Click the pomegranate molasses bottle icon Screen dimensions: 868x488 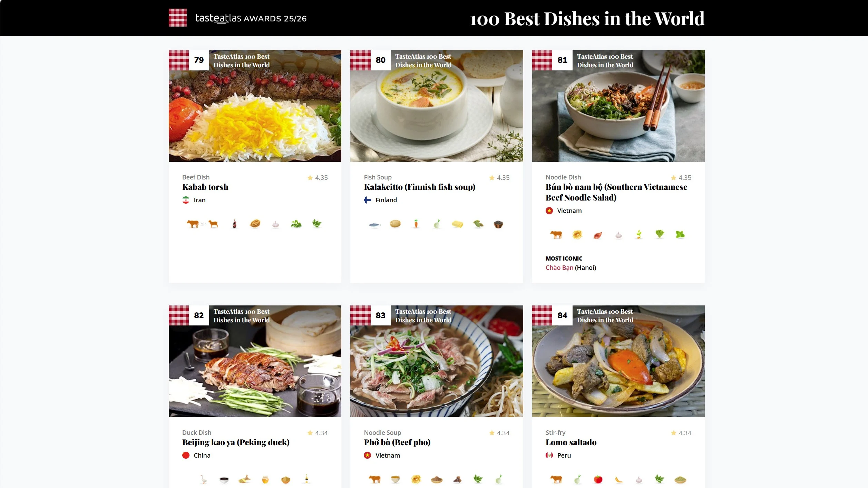(x=235, y=224)
